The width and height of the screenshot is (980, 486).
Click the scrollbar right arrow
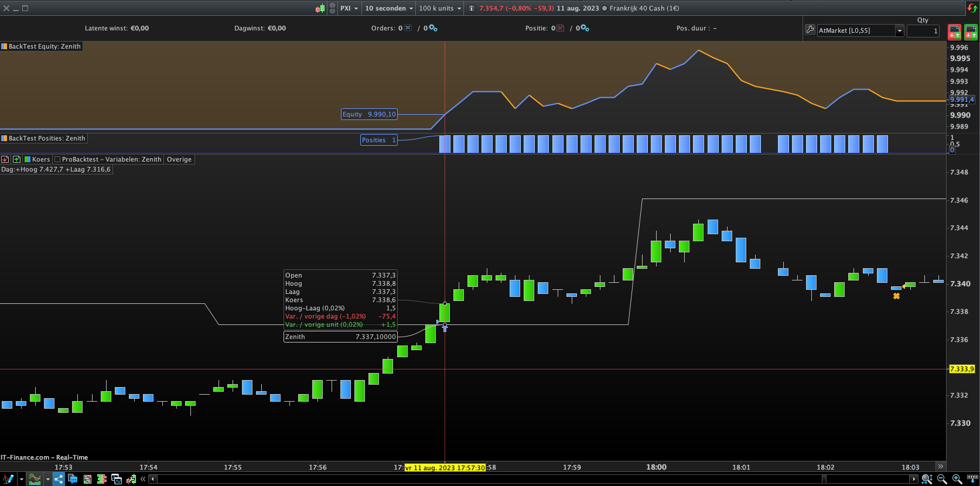click(x=913, y=479)
